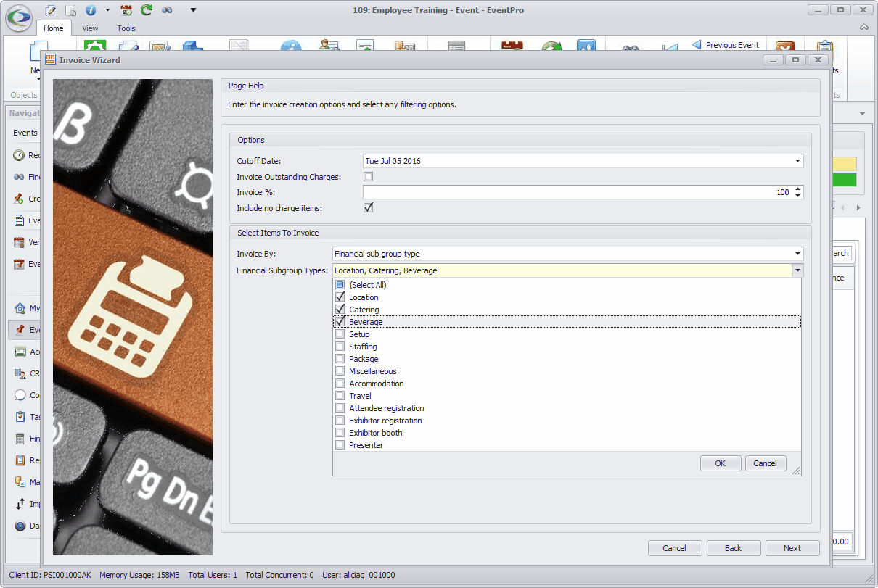Click the EventPro application logo button
Screen dimensions: 878x588
coord(19,17)
